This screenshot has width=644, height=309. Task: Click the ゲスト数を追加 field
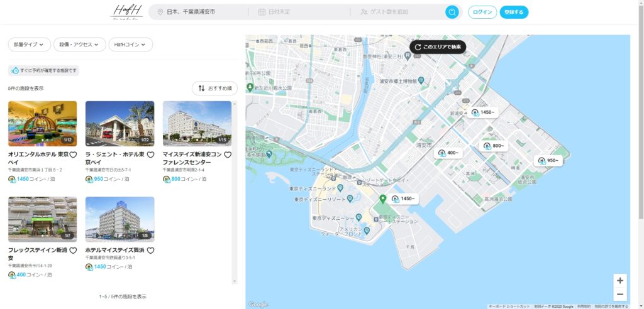(x=397, y=12)
